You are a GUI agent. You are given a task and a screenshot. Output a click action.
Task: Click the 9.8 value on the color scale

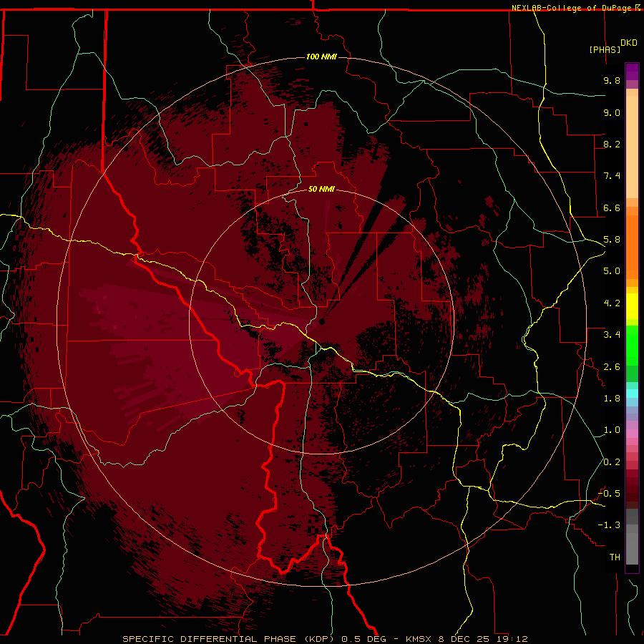tap(612, 80)
